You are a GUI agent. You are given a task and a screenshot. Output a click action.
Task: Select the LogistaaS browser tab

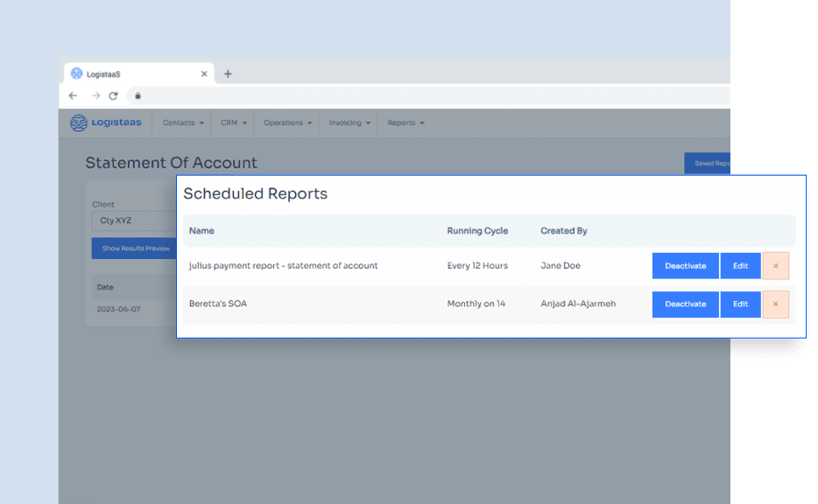(x=138, y=74)
